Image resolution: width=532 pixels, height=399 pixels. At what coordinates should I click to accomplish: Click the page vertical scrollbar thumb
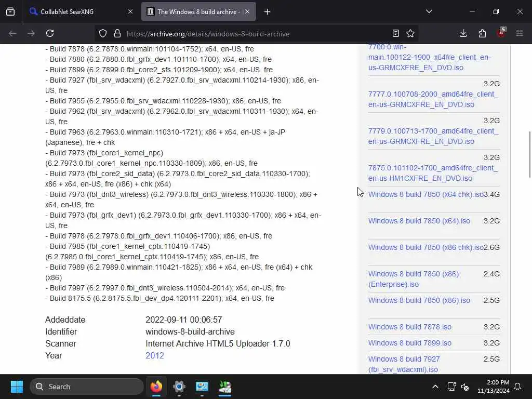(530, 154)
